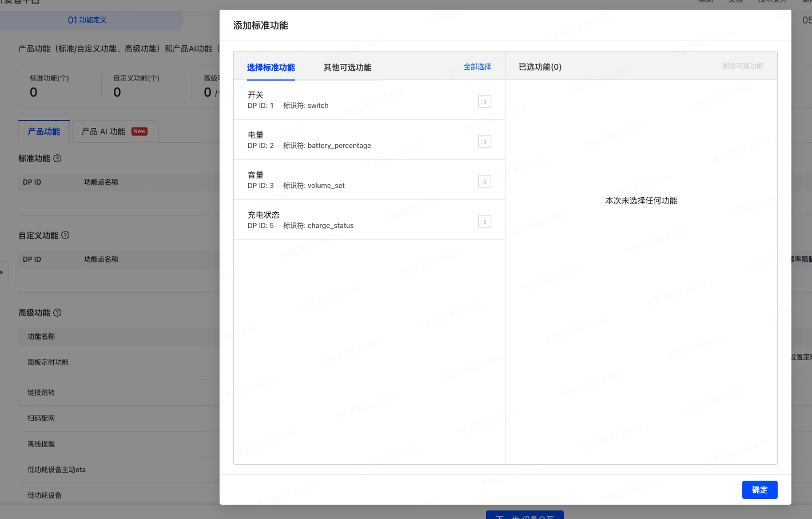Switch to 选择标准功能 tab
This screenshot has height=519, width=812.
[x=270, y=67]
